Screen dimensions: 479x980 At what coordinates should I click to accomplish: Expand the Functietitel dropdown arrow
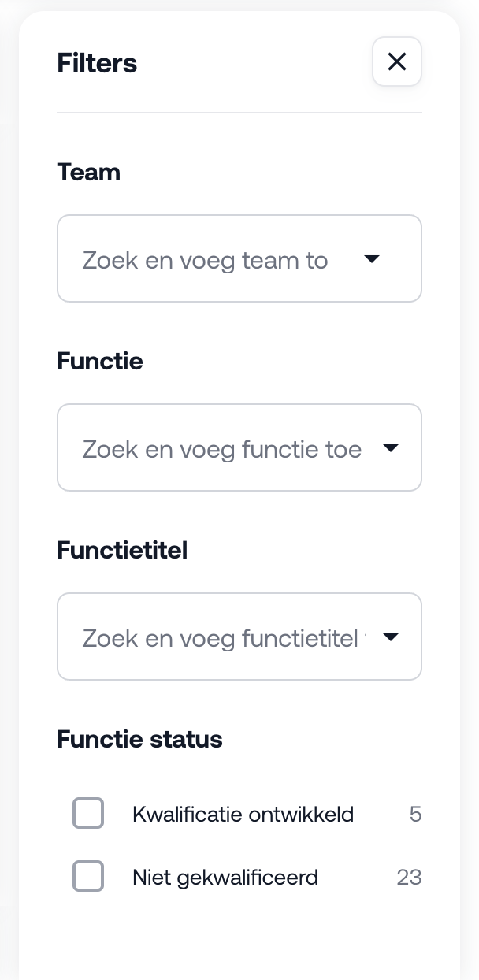pos(391,637)
